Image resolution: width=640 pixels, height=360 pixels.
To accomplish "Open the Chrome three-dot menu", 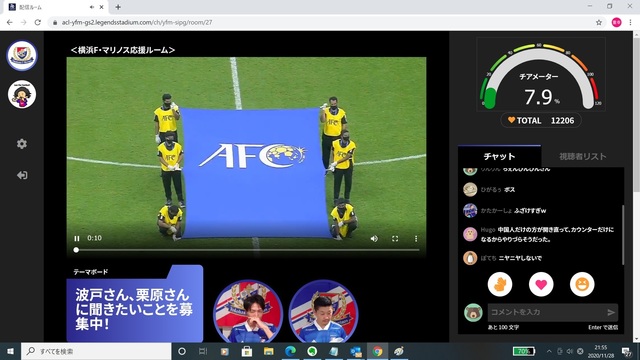I will click(630, 22).
